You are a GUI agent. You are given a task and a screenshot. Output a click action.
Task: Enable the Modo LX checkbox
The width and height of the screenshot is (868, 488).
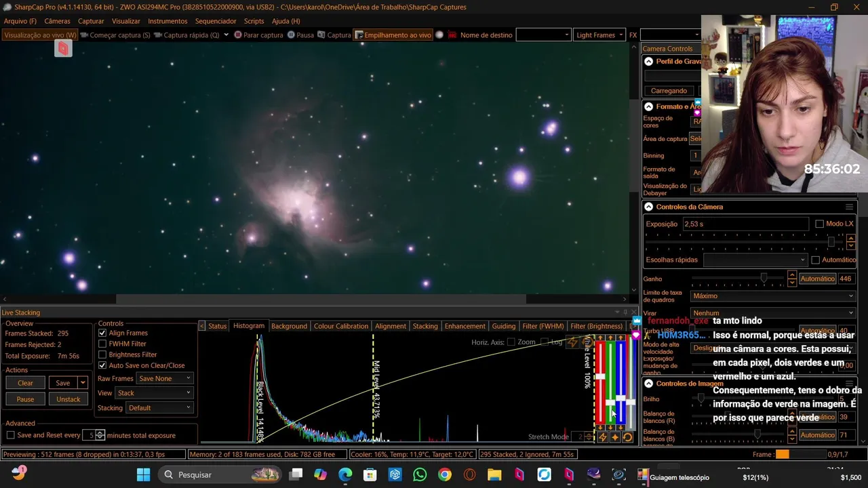pos(819,224)
